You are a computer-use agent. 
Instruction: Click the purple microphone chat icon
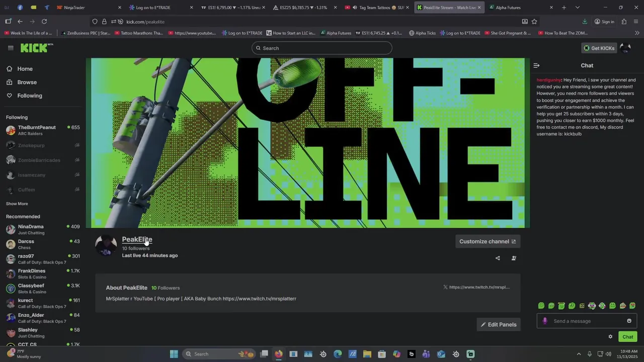tap(544, 321)
